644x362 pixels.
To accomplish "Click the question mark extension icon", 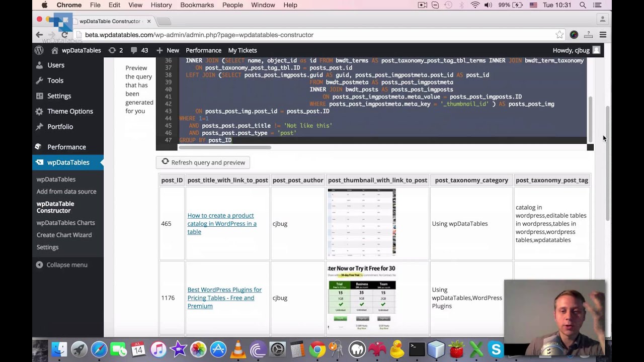I will coord(588,35).
